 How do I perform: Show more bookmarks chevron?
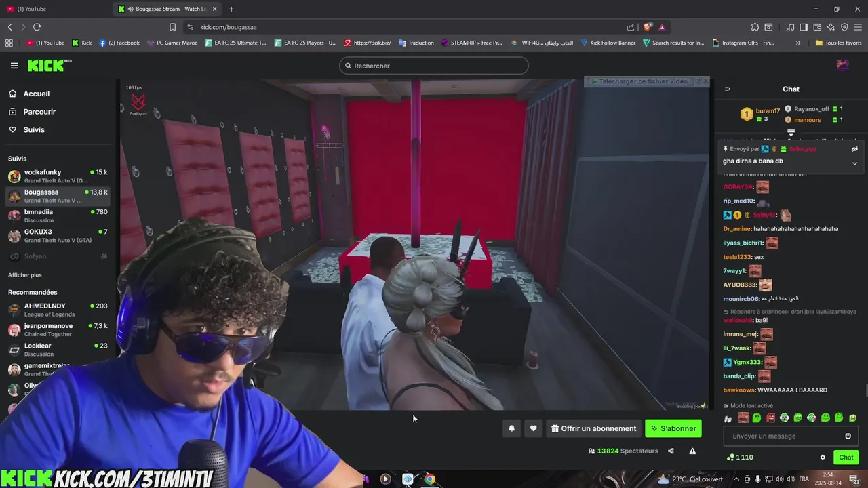[798, 43]
